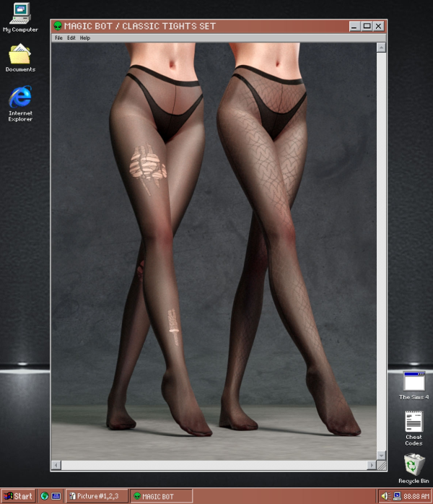Click the 88:88 AM taskbar clock
433x504 pixels.
[x=416, y=496]
